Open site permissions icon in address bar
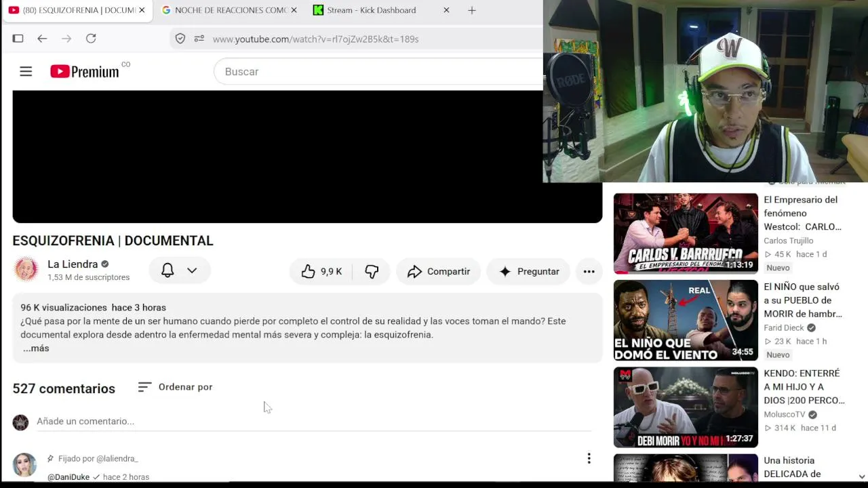The height and width of the screenshot is (488, 868). [199, 39]
